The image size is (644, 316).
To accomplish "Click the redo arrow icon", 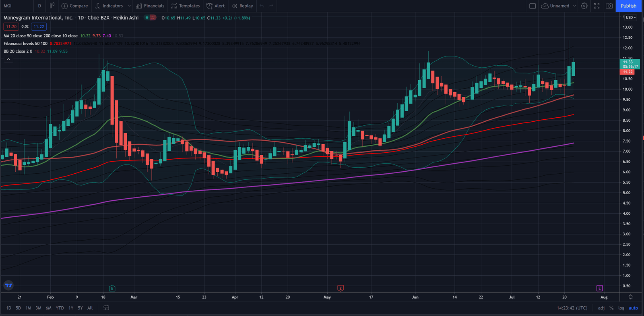I will (271, 6).
